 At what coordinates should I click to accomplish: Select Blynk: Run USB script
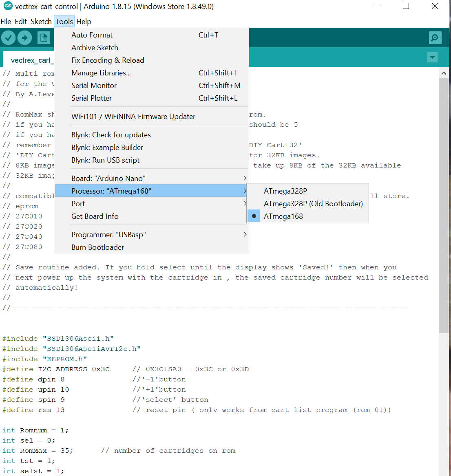[152, 160]
